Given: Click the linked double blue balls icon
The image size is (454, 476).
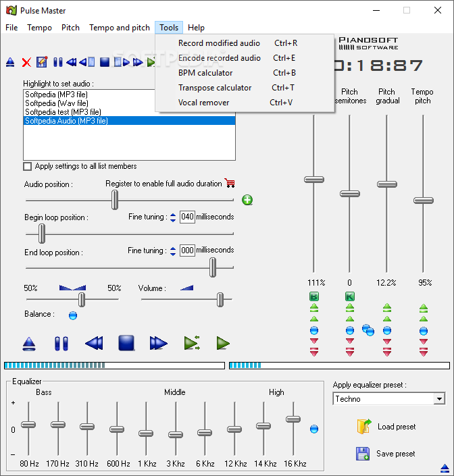Looking at the screenshot, I should 368,330.
